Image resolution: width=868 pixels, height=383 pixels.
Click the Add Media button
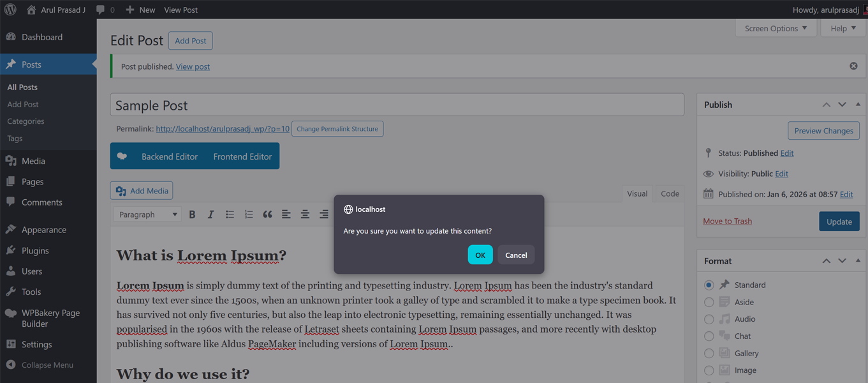click(x=142, y=191)
